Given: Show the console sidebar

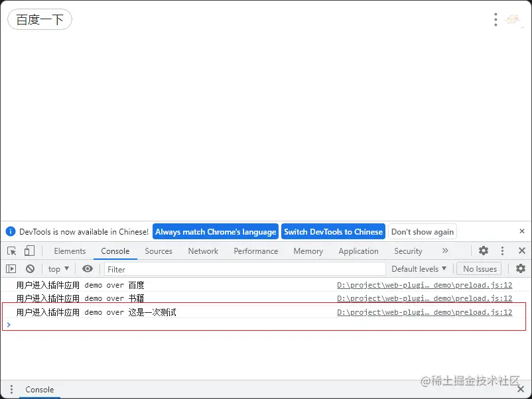Looking at the screenshot, I should tap(11, 269).
